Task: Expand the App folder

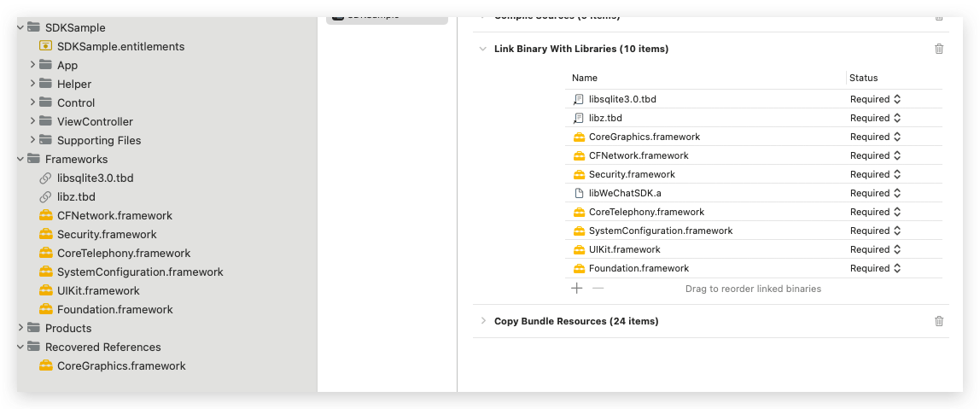Action: [32, 65]
